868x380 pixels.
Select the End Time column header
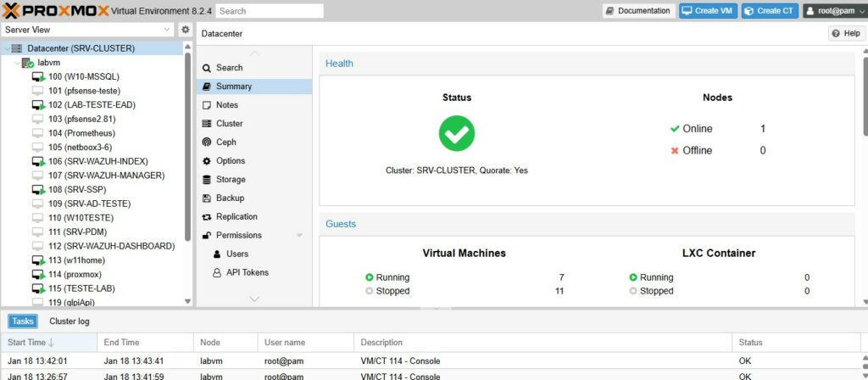tap(145, 343)
